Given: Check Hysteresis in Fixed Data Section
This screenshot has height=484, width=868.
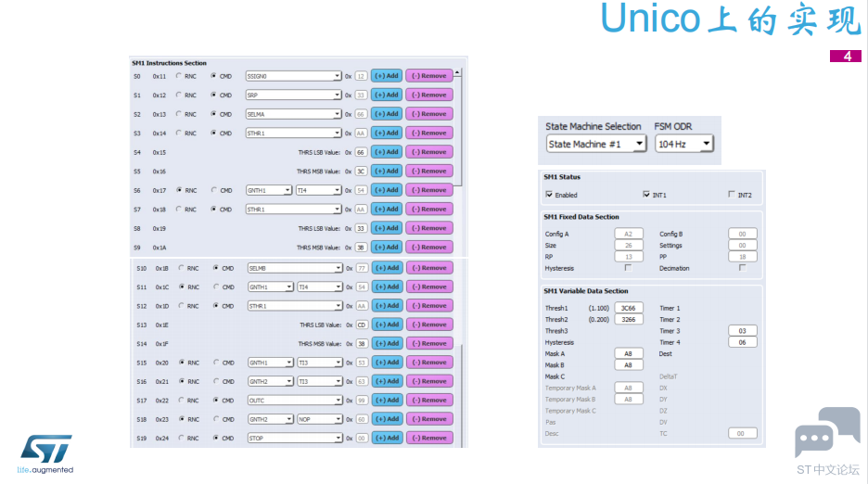Looking at the screenshot, I should point(628,268).
